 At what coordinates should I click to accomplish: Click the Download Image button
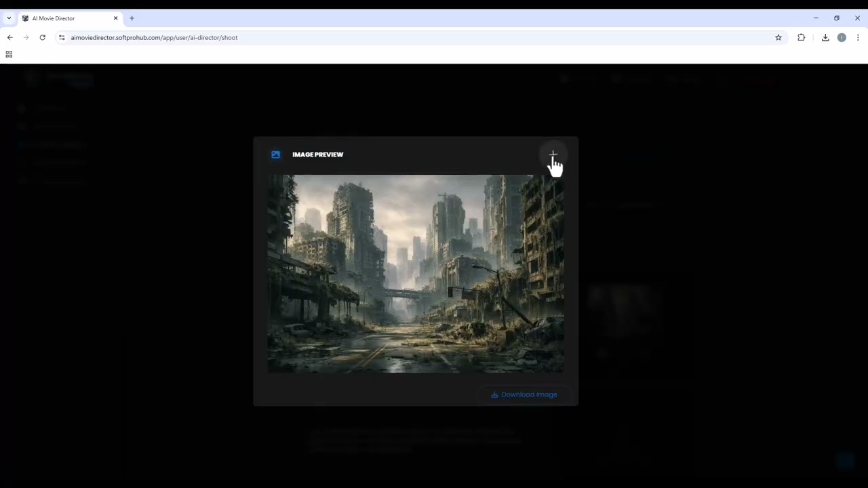tap(524, 394)
